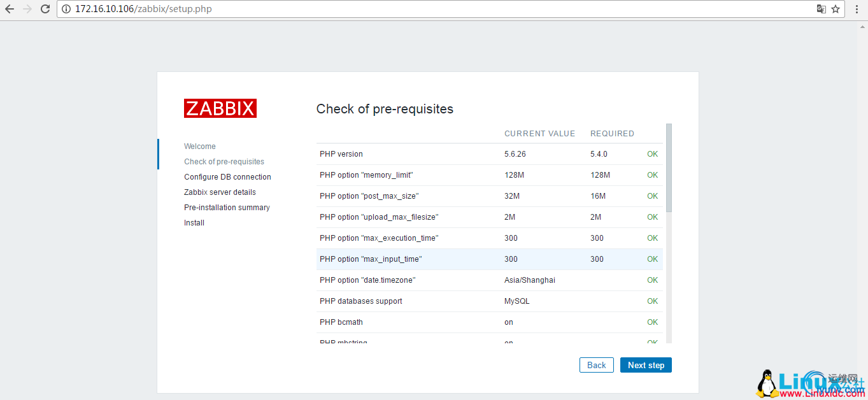Viewport: 868px width, 400px height.
Task: Bookmark this page with the star
Action: 836,9
